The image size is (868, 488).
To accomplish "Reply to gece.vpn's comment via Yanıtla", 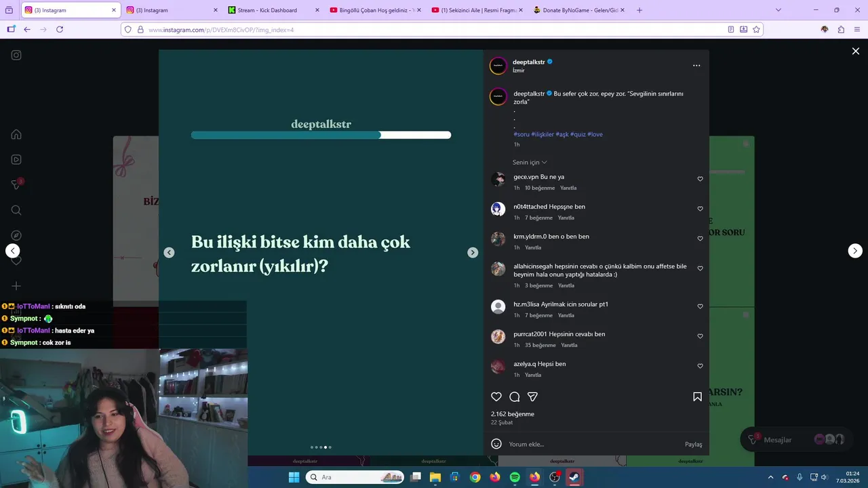I will tap(568, 188).
